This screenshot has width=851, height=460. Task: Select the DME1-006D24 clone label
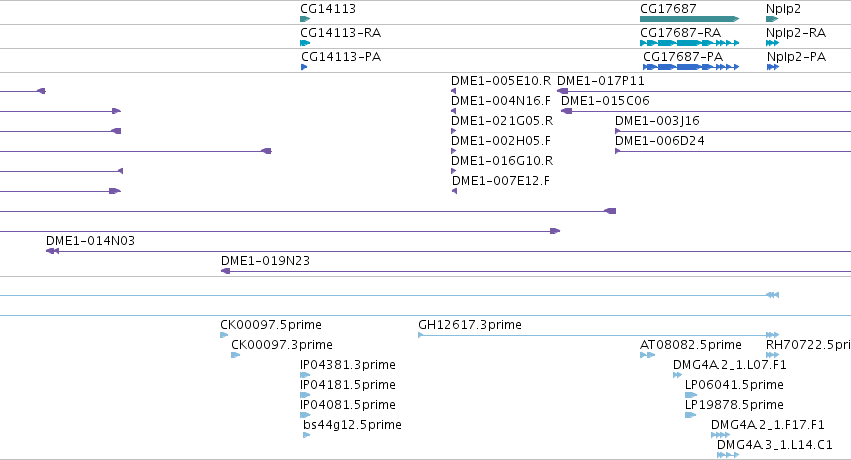(x=659, y=140)
